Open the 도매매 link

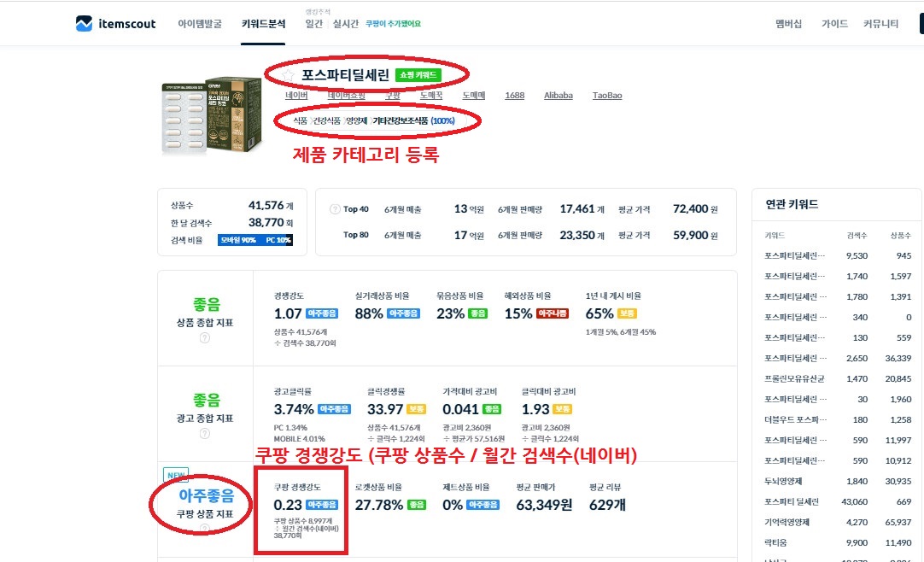[474, 96]
